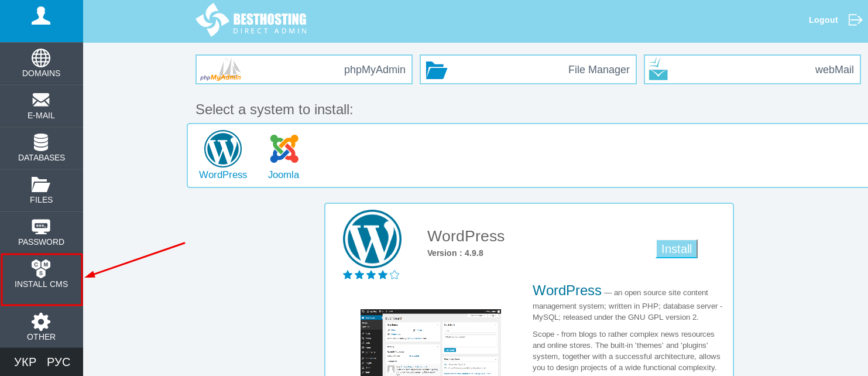Open the Domains globe icon

click(x=41, y=58)
